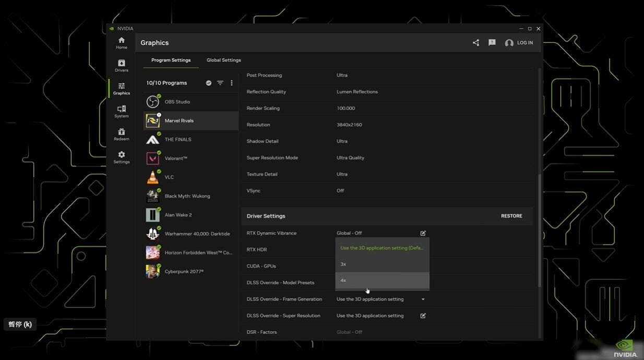Select Warhammer 40,000: Darktide in programs list
Screen dimensions: 644x360
pos(191,234)
